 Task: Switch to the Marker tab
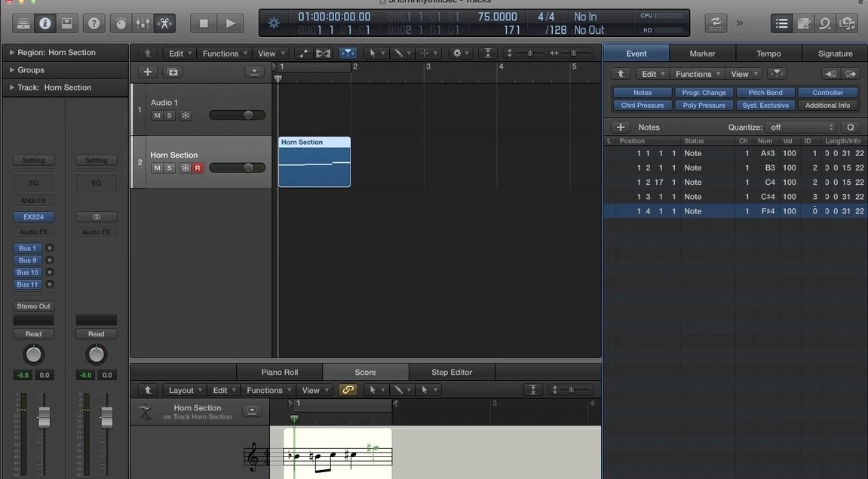coord(702,54)
